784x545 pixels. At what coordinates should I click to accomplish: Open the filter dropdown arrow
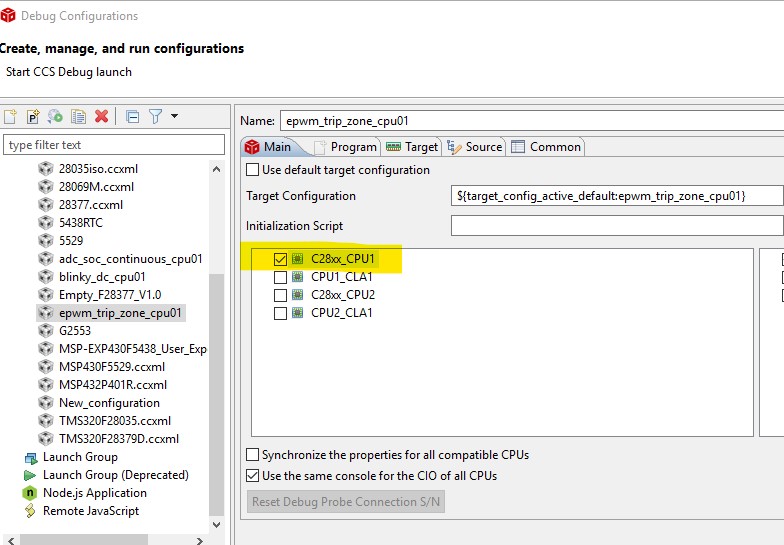174,116
